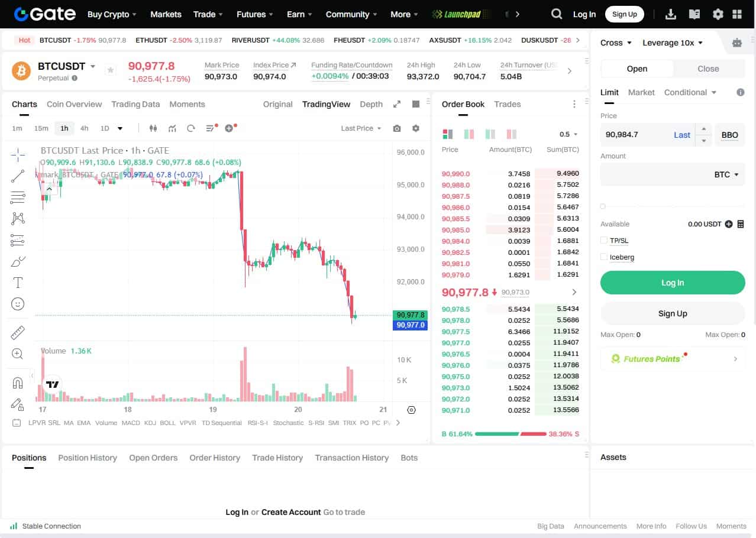756x538 pixels.
Task: Open chart settings via the gear icon
Action: [416, 128]
